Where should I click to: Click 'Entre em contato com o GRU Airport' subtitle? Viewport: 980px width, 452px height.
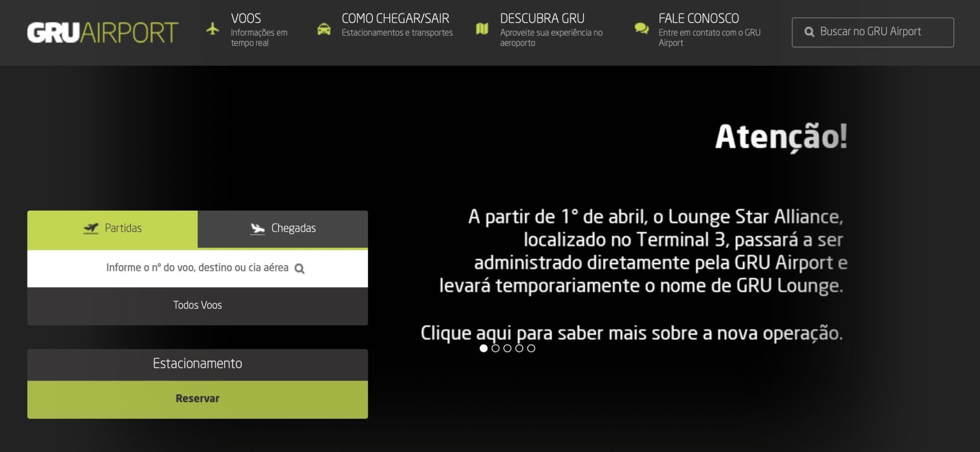709,38
